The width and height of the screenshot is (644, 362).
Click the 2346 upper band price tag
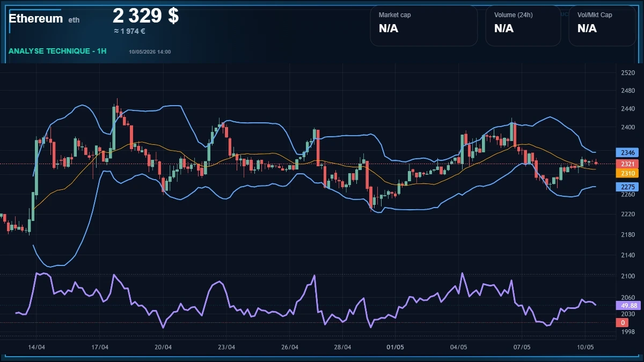(x=627, y=152)
